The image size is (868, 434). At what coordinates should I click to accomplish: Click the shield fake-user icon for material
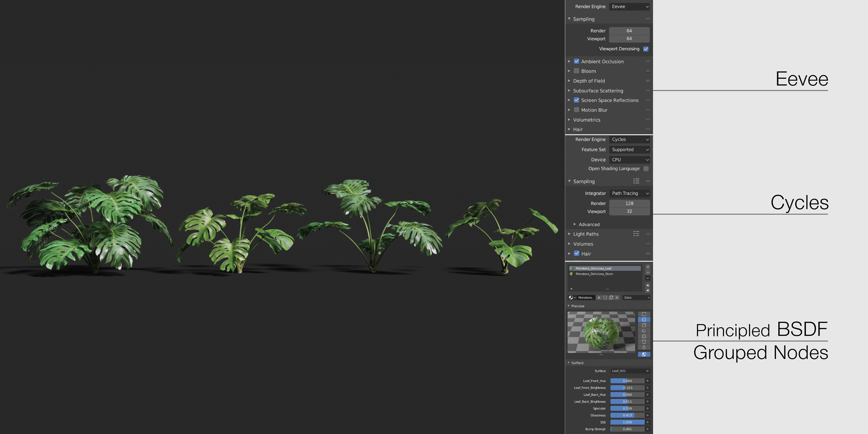tap(606, 297)
